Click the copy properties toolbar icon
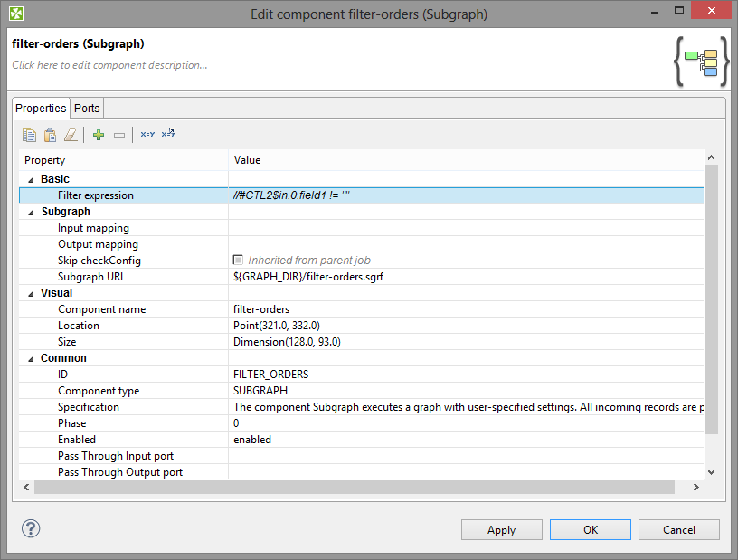738x560 pixels. [x=30, y=135]
